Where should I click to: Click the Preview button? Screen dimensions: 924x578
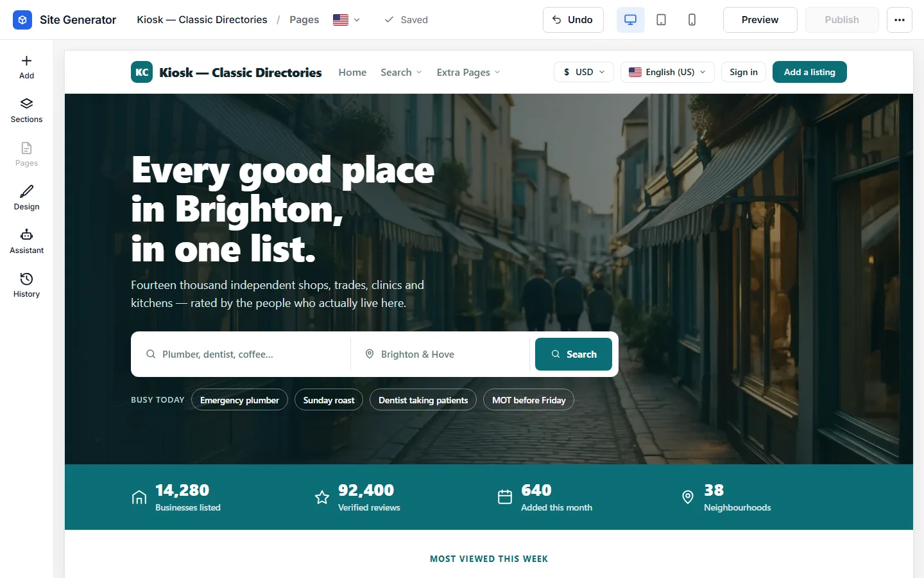[760, 20]
